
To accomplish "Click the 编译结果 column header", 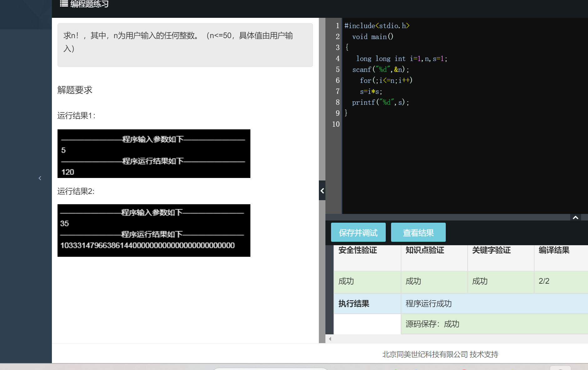I will [554, 250].
